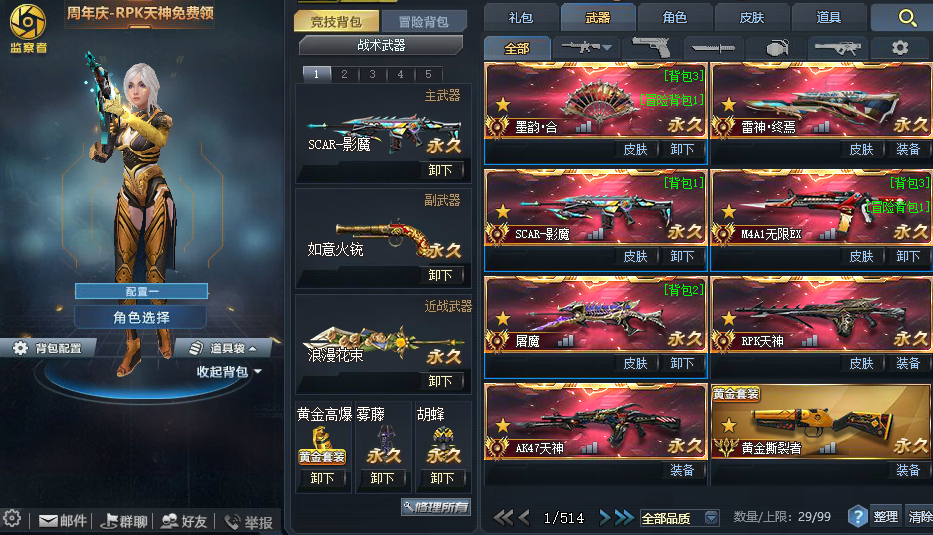The height and width of the screenshot is (535, 933).
Task: Open the search magnifier icon
Action: point(907,17)
